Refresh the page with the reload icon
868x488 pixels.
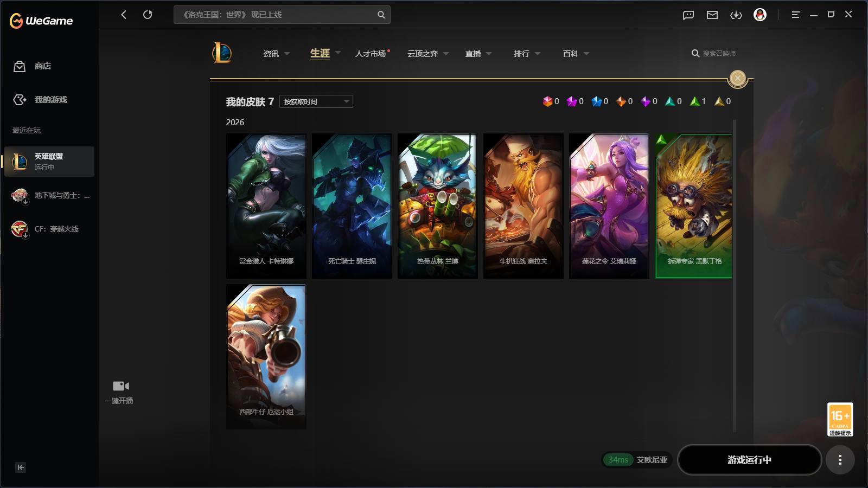pyautogui.click(x=148, y=15)
